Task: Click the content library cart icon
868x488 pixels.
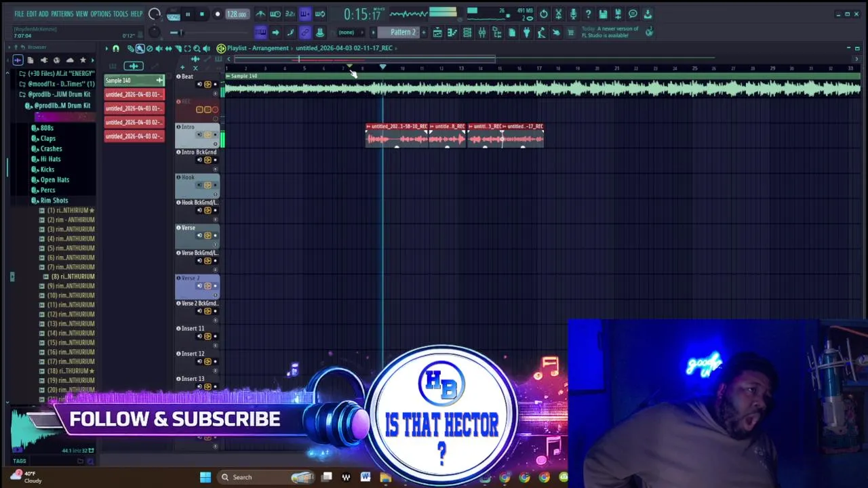Action: [570, 32]
